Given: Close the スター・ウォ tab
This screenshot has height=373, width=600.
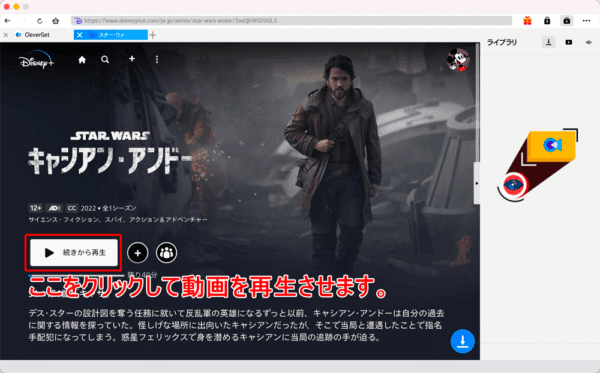Looking at the screenshot, I should [79, 35].
